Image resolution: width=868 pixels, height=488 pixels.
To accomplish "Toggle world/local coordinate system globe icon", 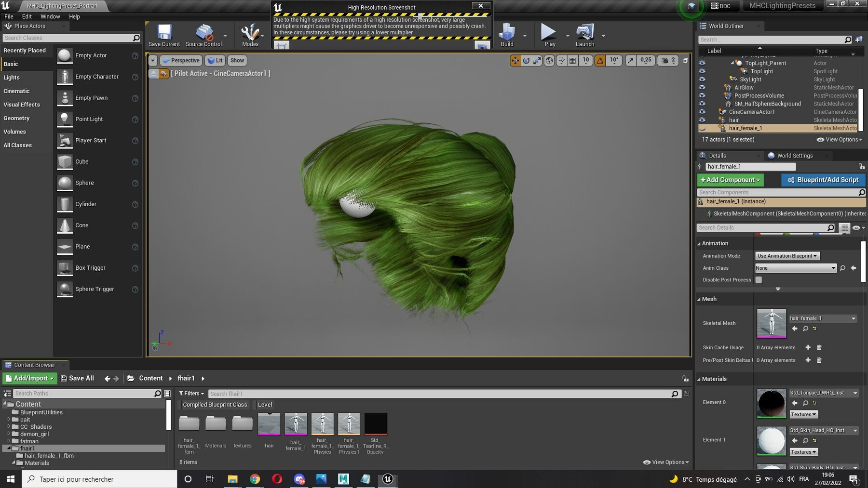I will click(x=549, y=60).
